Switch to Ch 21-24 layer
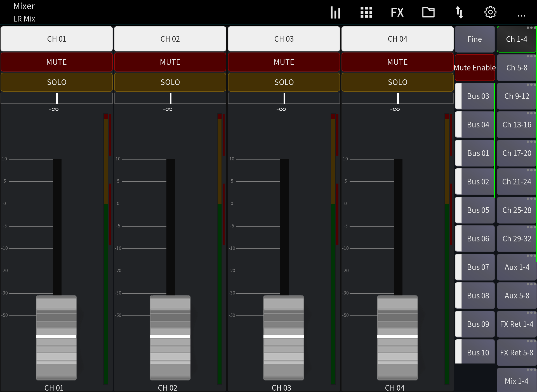537x392 pixels. 517,182
